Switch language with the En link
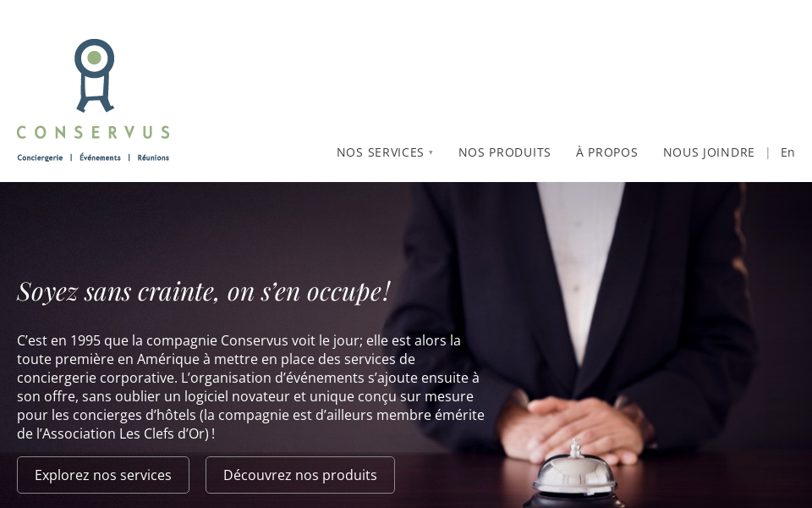Image resolution: width=812 pixels, height=508 pixels. 787,152
